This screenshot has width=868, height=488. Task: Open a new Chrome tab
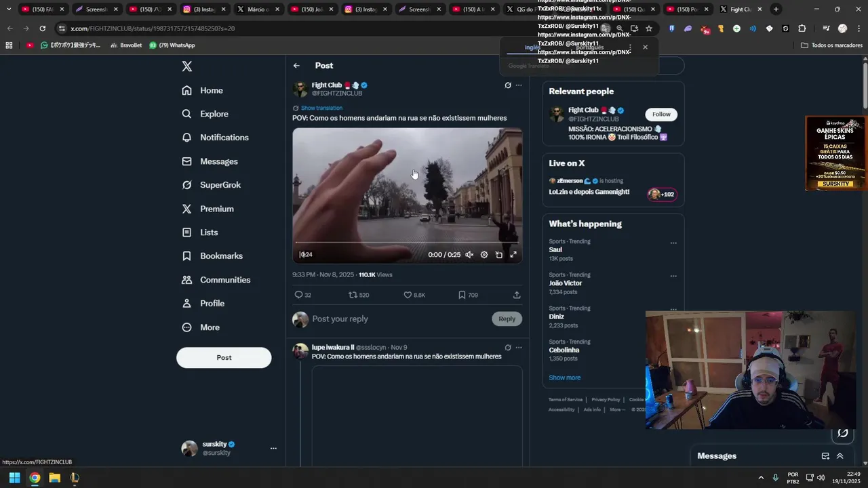tap(776, 9)
